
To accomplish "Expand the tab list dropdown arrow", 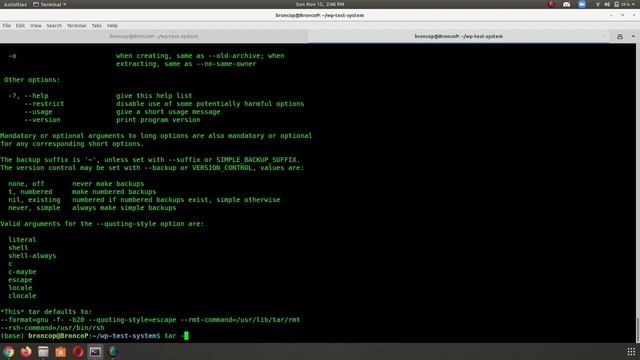I will 633,36.
